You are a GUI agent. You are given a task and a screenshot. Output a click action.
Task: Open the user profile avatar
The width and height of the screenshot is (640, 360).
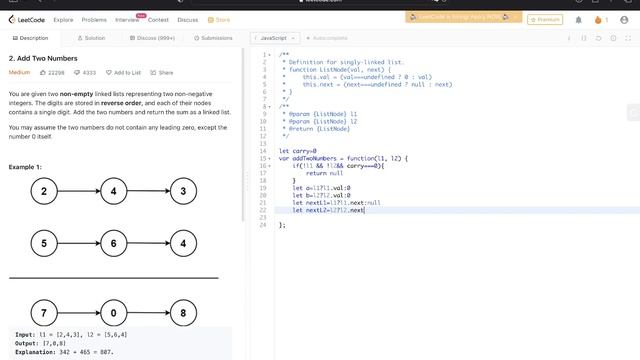(624, 20)
